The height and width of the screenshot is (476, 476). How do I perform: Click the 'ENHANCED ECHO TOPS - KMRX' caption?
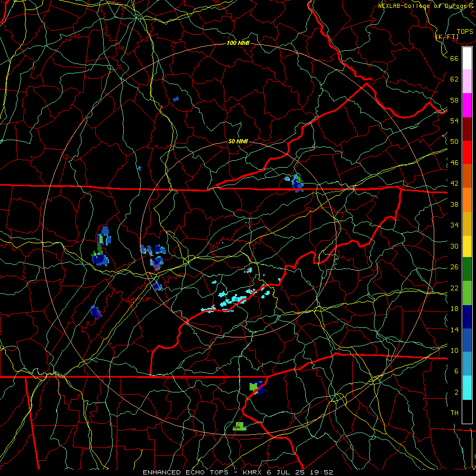point(203,472)
